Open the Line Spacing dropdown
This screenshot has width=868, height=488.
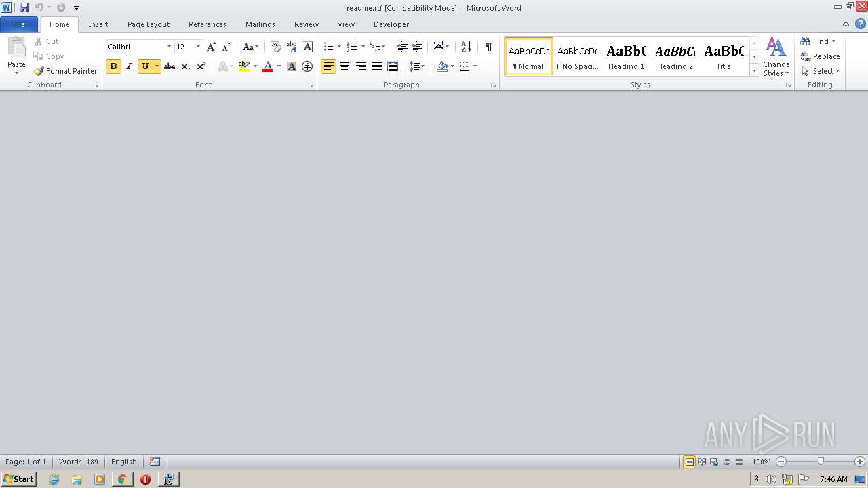[x=417, y=66]
